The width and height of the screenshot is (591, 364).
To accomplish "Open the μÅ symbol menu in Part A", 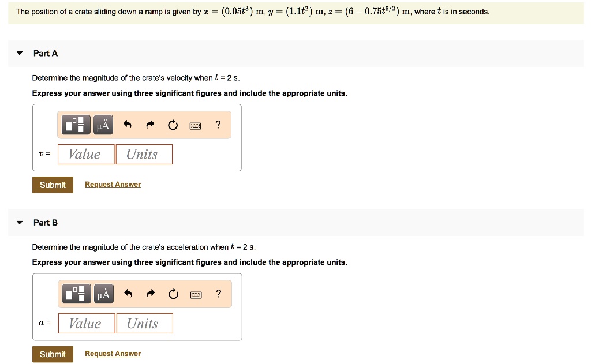I will click(103, 125).
